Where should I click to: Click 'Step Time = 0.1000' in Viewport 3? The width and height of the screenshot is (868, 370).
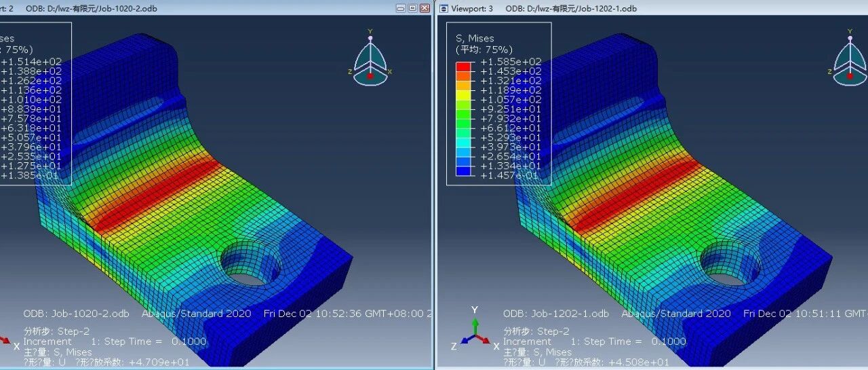tap(635, 341)
